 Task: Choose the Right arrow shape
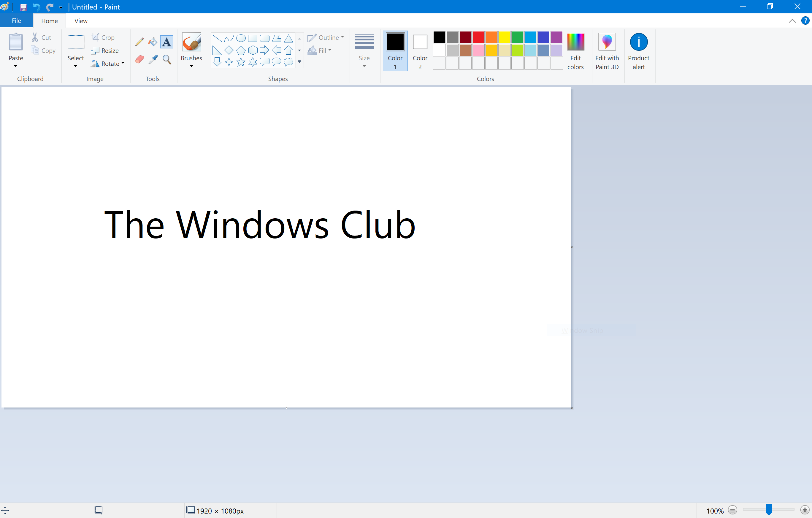coord(265,50)
